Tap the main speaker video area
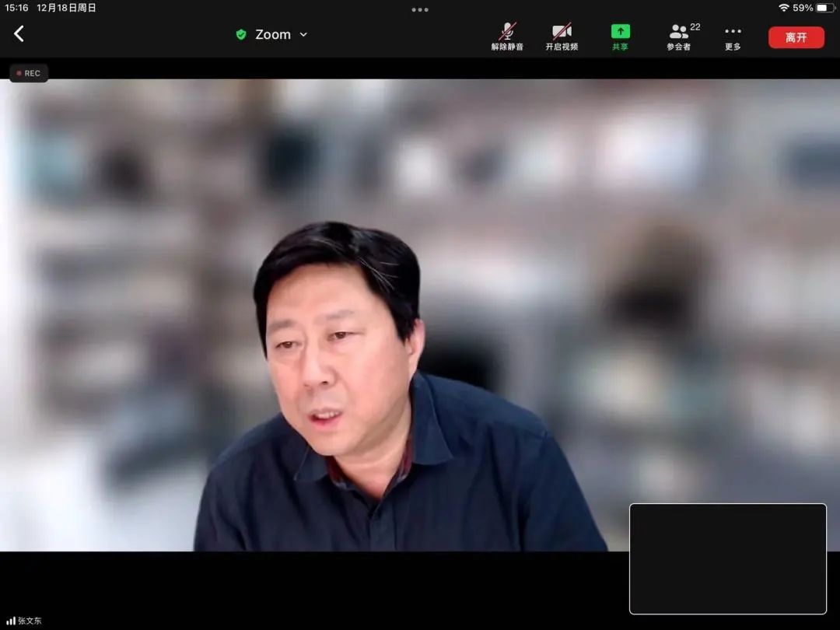840x630 pixels. [420, 315]
